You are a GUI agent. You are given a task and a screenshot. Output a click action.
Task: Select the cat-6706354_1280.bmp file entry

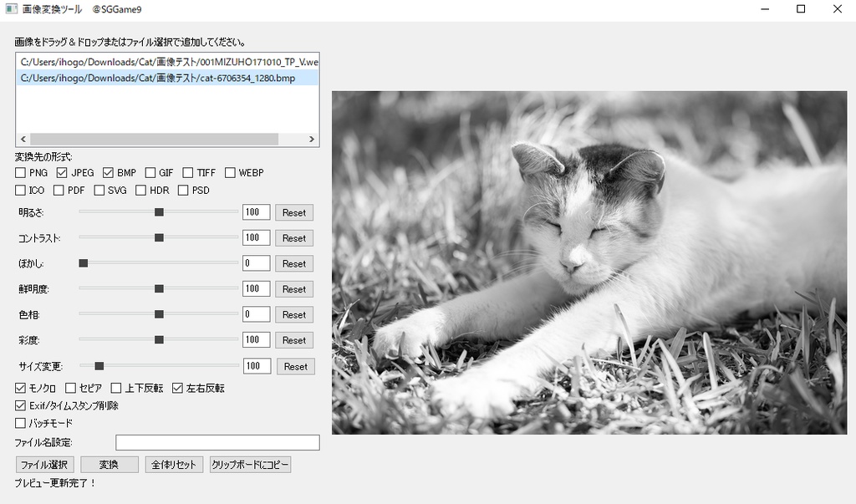point(167,78)
